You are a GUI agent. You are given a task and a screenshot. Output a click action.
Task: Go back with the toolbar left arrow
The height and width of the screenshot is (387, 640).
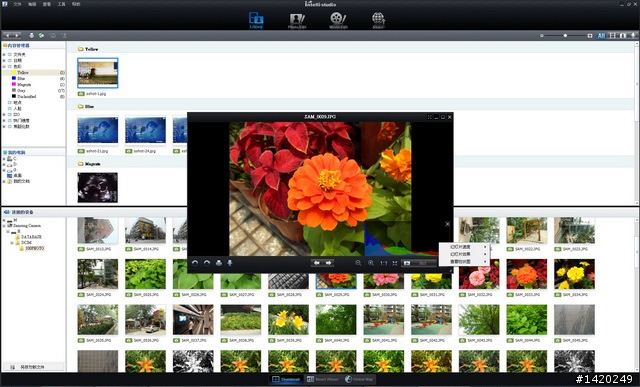[7, 36]
